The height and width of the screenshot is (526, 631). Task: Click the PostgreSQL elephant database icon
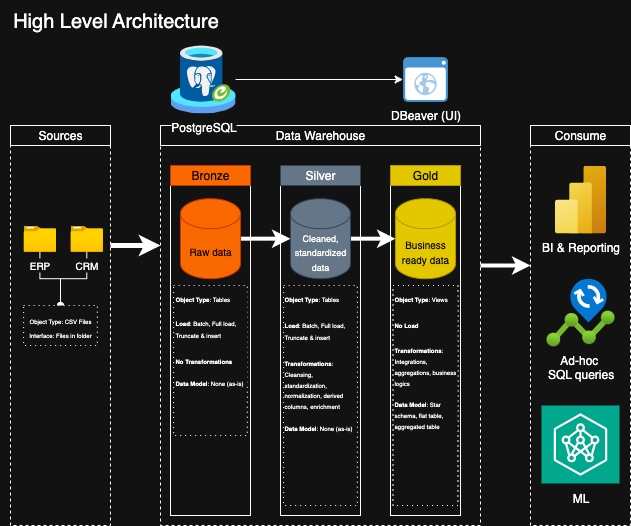(204, 78)
